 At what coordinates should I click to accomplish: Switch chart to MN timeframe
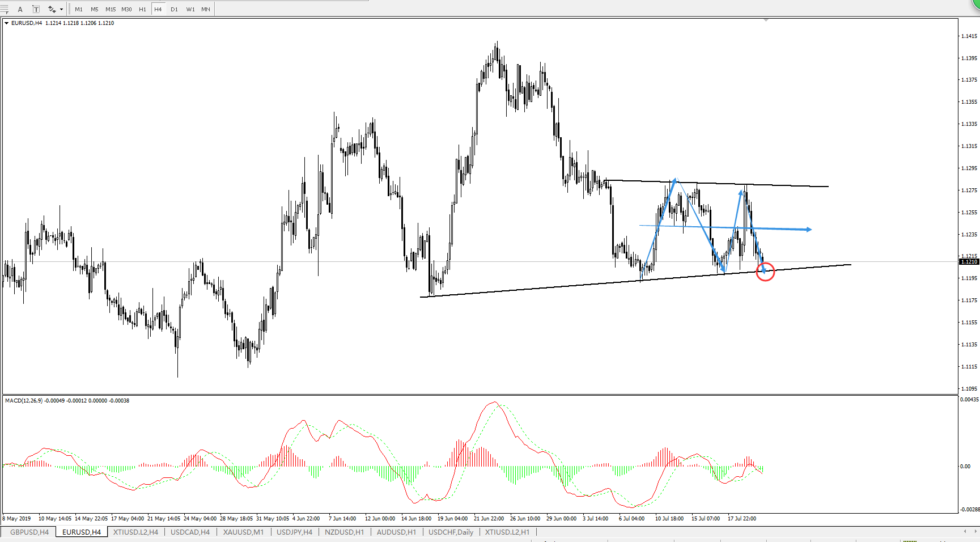[x=206, y=9]
